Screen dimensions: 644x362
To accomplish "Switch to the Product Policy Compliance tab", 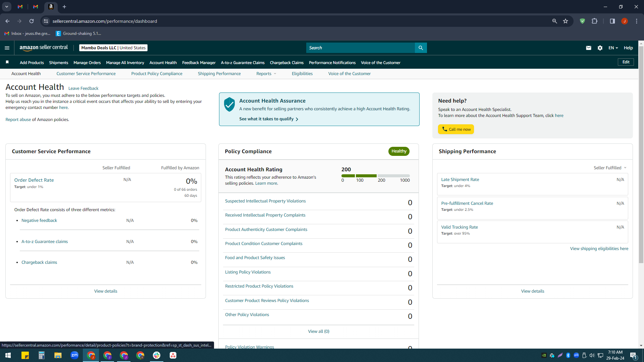I will 157,74.
